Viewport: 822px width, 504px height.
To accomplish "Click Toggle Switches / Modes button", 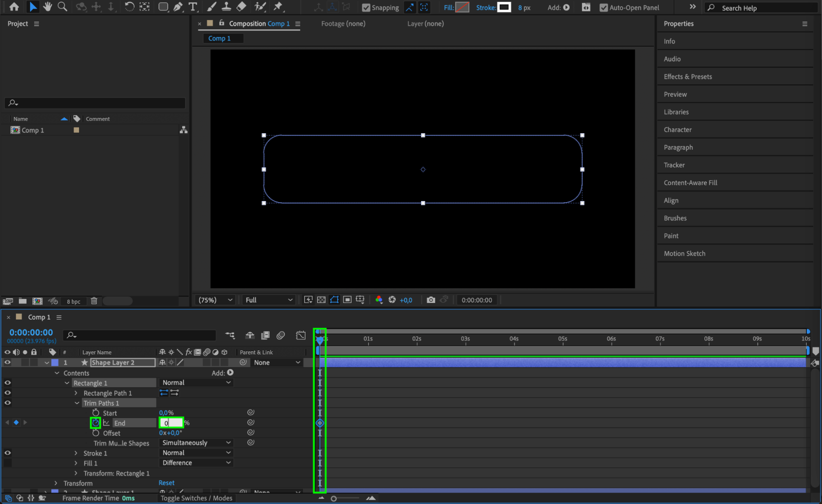I will point(196,498).
